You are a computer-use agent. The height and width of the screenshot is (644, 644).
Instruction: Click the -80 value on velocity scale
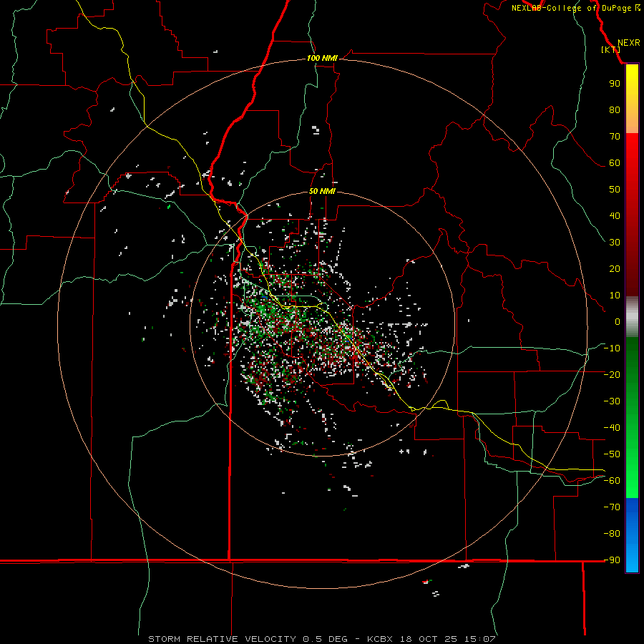pyautogui.click(x=612, y=534)
